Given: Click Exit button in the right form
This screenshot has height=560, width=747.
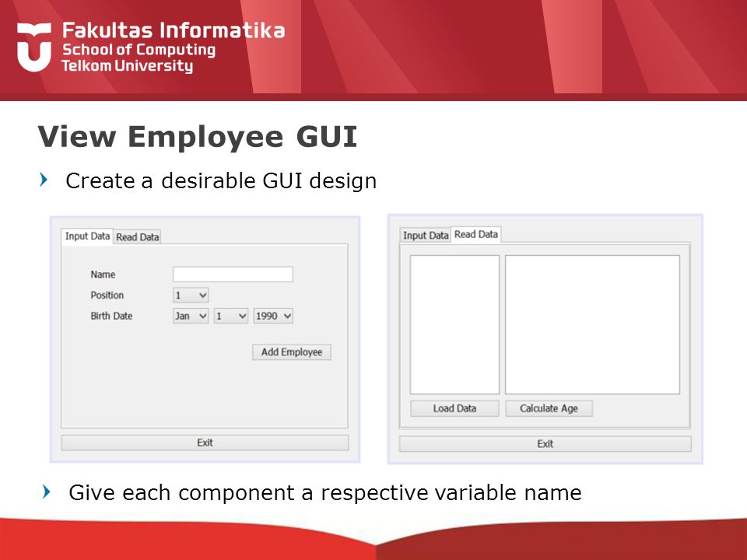Looking at the screenshot, I should tap(545, 444).
